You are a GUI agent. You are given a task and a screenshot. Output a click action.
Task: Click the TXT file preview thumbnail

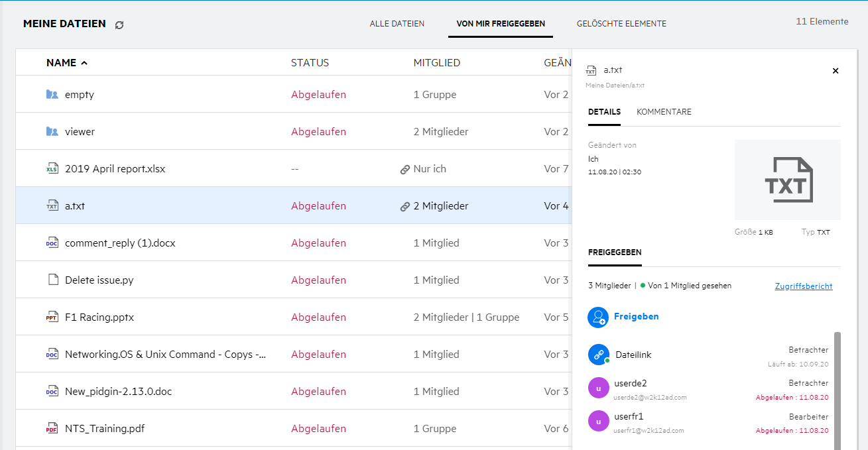tap(787, 180)
